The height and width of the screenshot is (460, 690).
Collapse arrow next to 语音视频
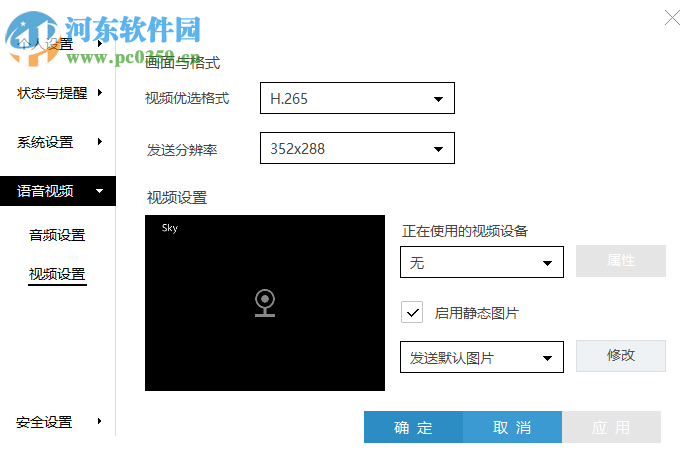[99, 191]
